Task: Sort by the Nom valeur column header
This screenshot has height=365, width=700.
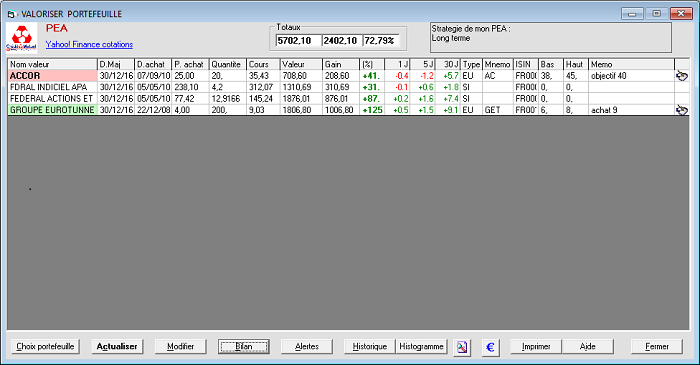Action: tap(52, 64)
